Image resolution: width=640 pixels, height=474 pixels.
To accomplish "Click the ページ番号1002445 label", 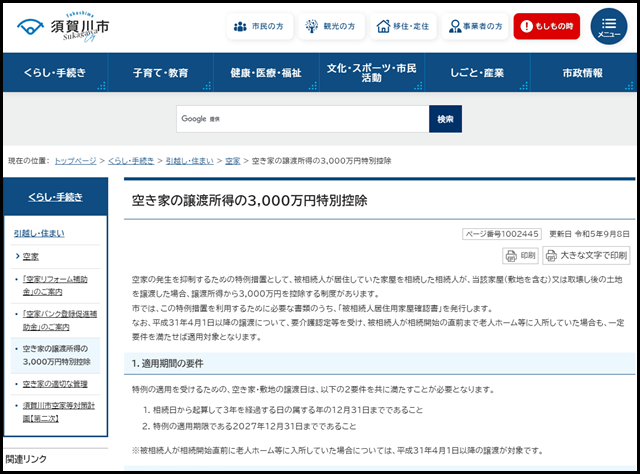I will tap(502, 234).
